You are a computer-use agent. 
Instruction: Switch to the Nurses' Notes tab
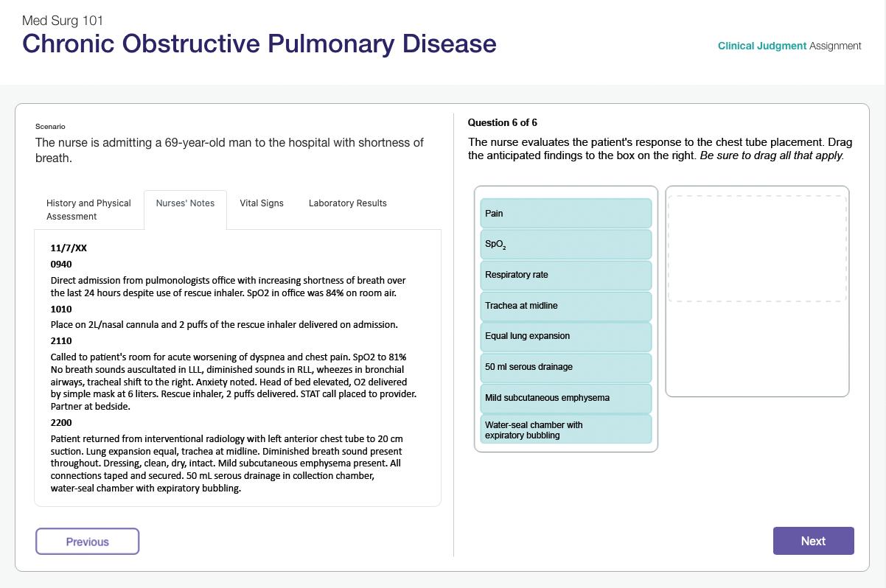pos(185,203)
